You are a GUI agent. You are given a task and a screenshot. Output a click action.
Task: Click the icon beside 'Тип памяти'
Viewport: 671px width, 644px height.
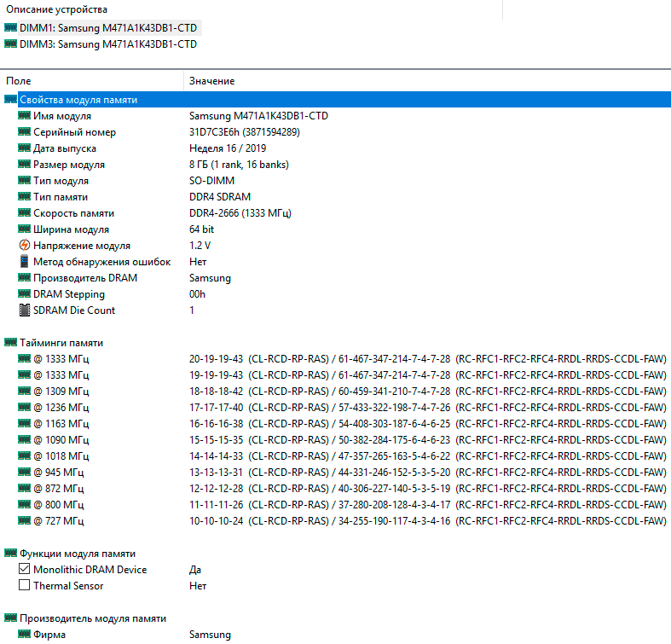pos(25,196)
